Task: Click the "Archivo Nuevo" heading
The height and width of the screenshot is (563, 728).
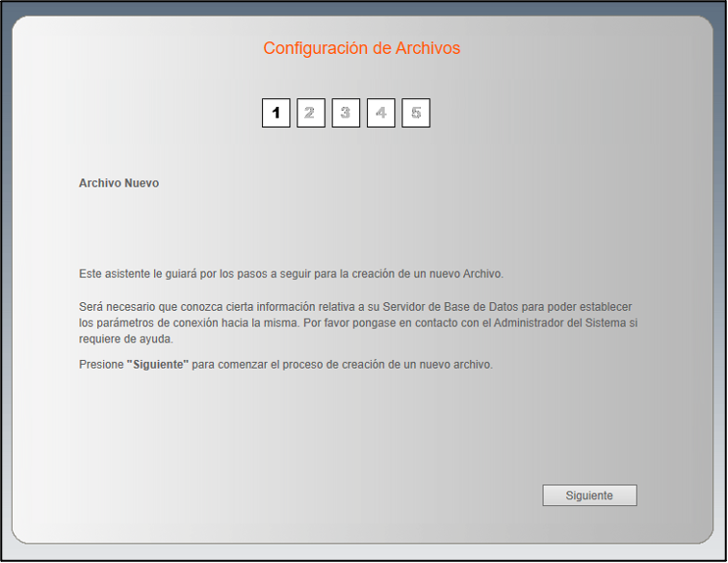Action: tap(119, 183)
